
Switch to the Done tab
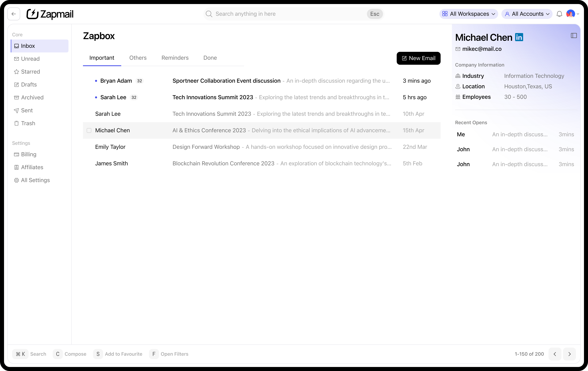click(x=210, y=58)
